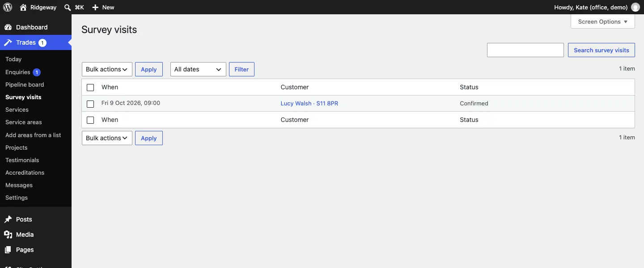The height and width of the screenshot is (268, 644).
Task: Open the Accreditations menu item
Action: coord(25,172)
